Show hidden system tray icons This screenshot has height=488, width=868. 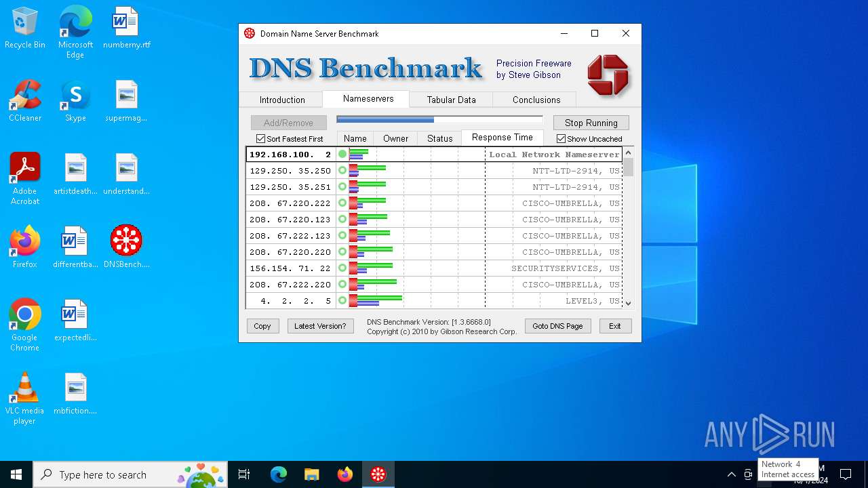click(731, 474)
